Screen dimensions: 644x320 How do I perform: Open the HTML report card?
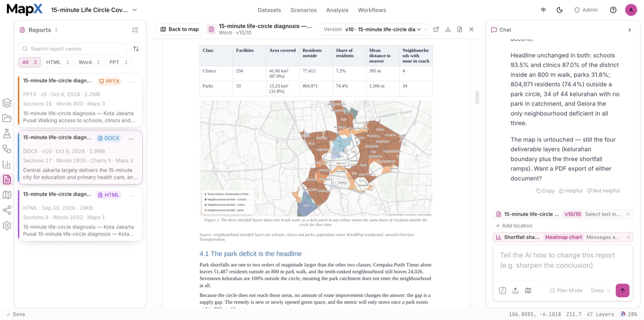80,214
